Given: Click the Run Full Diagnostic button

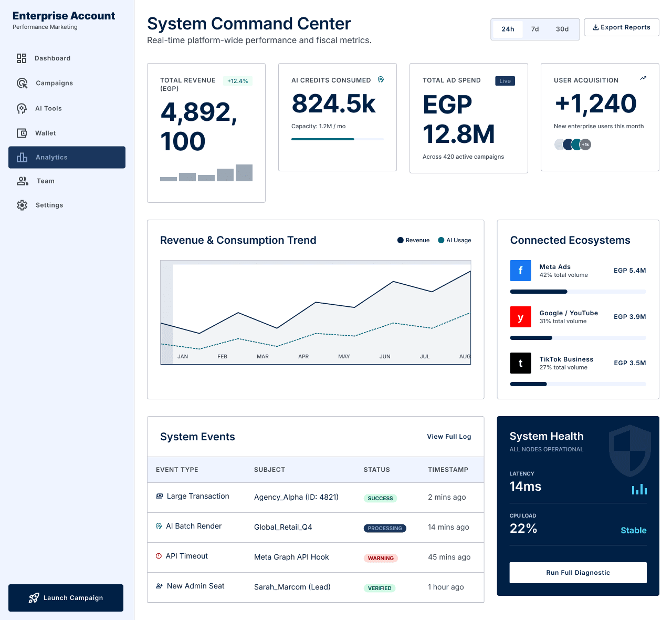Looking at the screenshot, I should [578, 573].
